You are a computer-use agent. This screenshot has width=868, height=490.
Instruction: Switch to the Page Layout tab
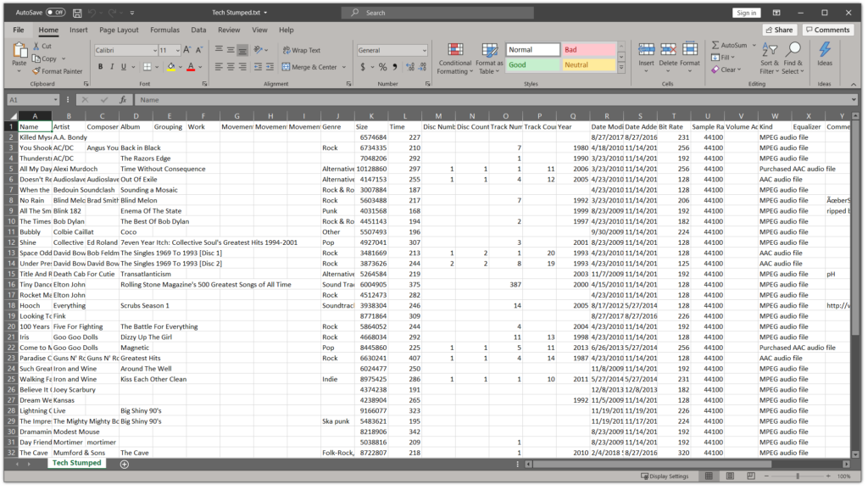119,30
